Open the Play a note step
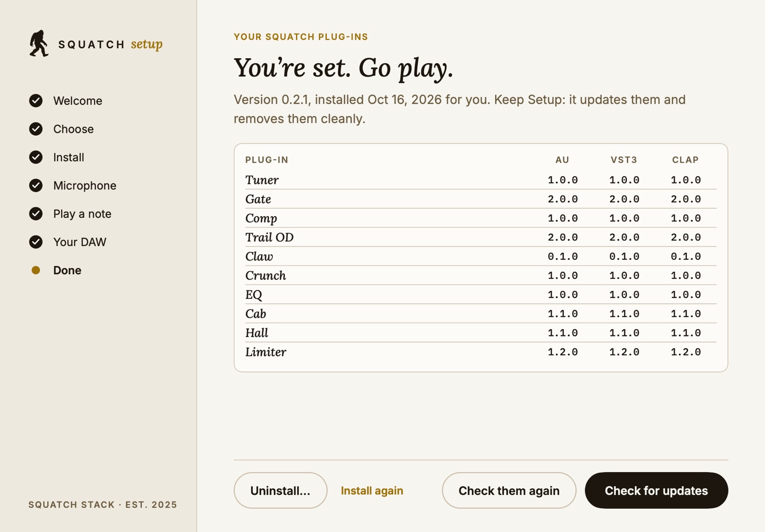 tap(82, 214)
